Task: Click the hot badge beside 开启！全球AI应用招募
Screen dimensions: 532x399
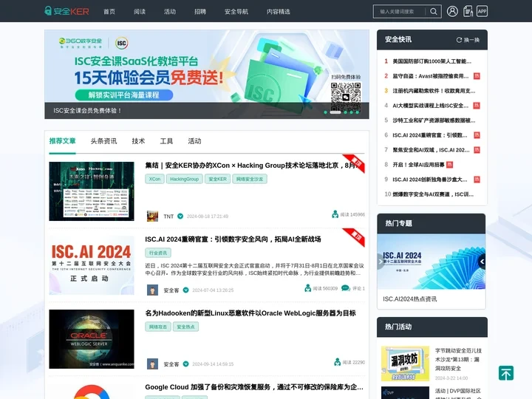Action: click(449, 165)
